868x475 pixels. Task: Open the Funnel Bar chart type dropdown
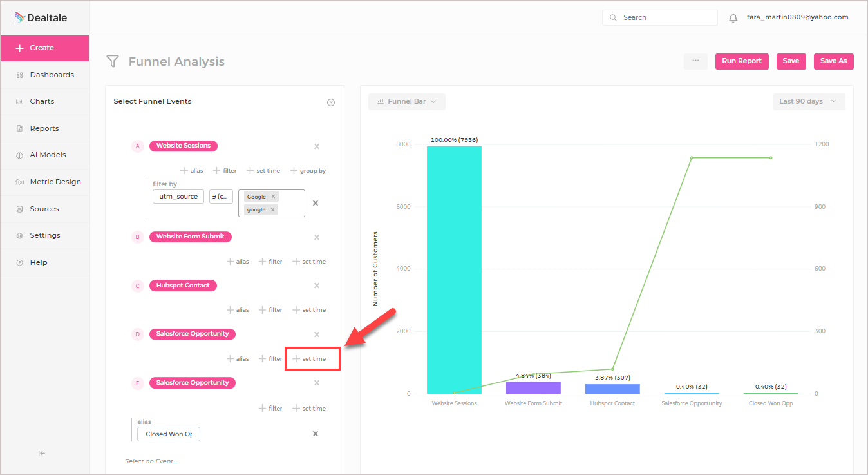coord(407,102)
